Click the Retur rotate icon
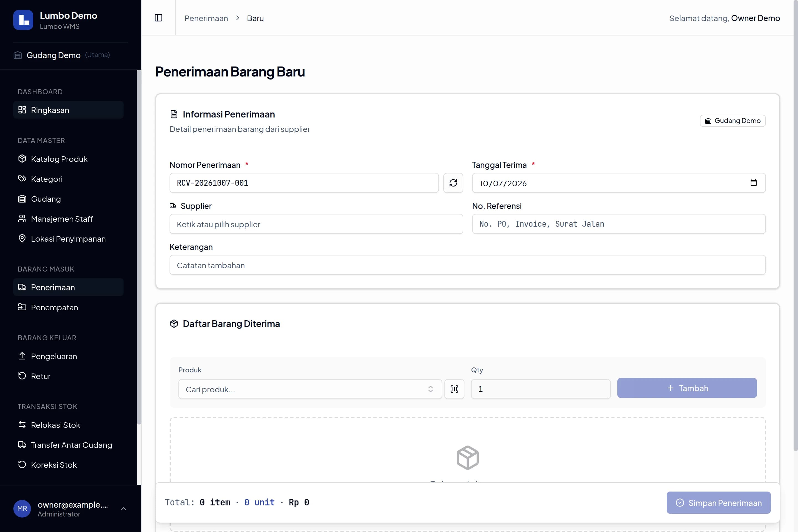This screenshot has width=798, height=532. (22, 376)
